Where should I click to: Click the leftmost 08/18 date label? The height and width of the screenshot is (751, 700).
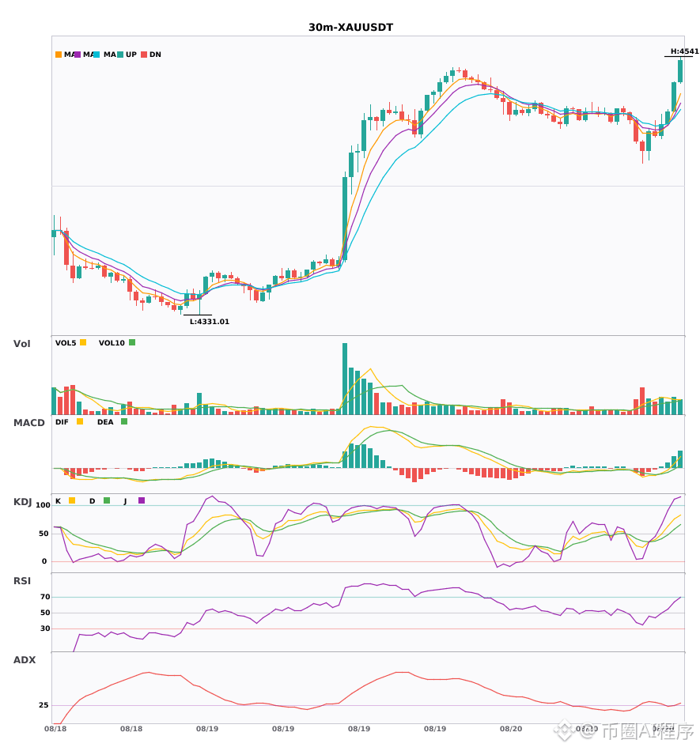[55, 729]
